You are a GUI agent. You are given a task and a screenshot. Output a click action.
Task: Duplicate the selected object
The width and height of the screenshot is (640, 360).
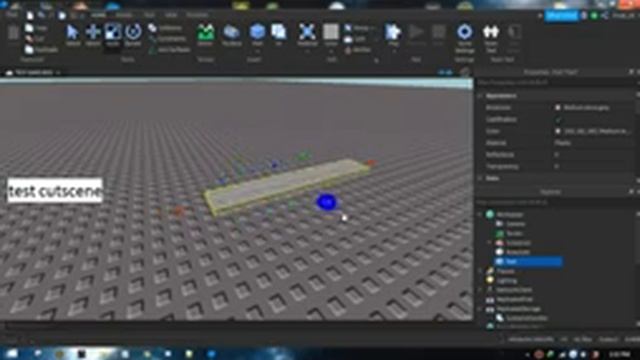41,50
